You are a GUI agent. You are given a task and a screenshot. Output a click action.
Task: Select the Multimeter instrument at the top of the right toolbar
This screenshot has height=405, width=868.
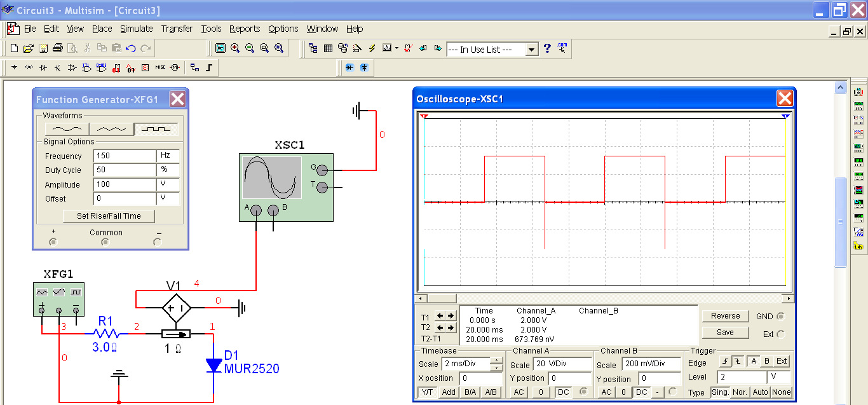tap(858, 92)
